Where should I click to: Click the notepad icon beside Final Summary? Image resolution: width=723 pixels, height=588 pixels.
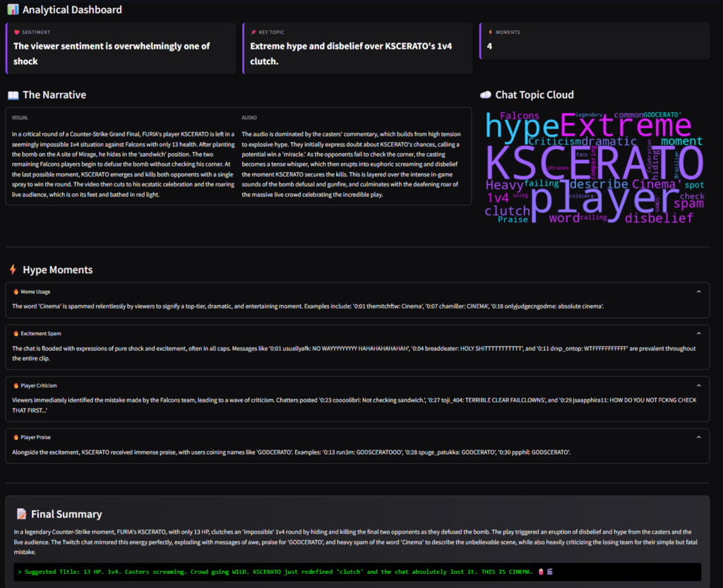[x=22, y=514]
